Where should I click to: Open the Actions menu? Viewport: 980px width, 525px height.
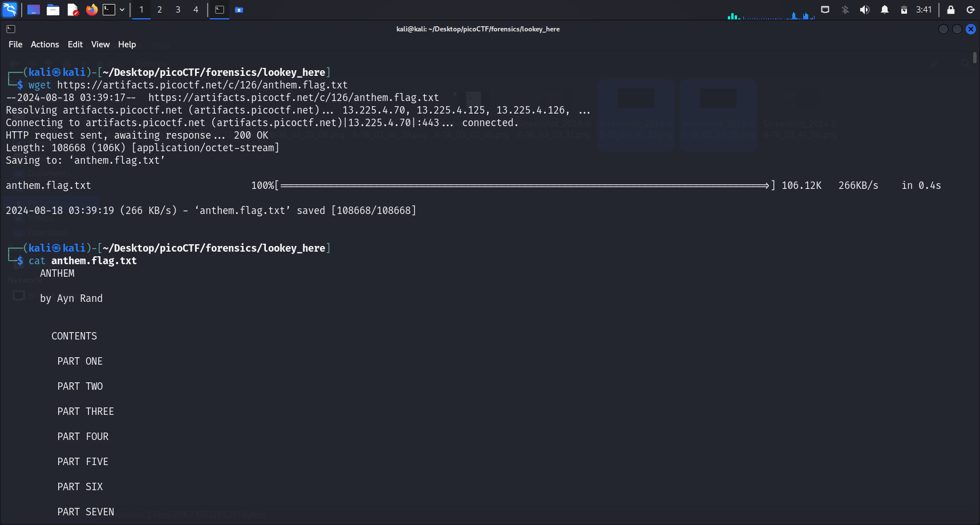(45, 45)
